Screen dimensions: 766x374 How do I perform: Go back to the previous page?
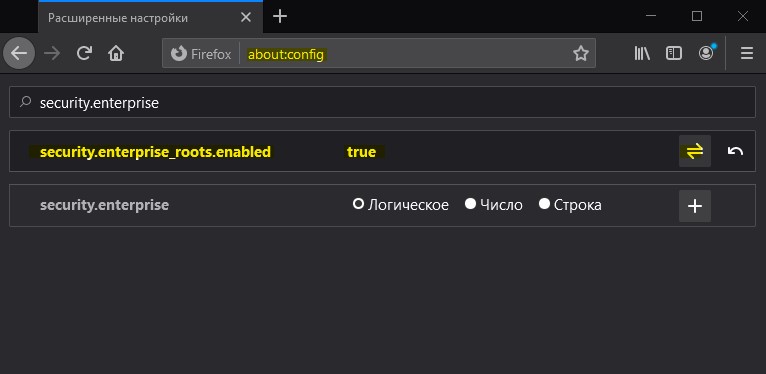pos(19,53)
